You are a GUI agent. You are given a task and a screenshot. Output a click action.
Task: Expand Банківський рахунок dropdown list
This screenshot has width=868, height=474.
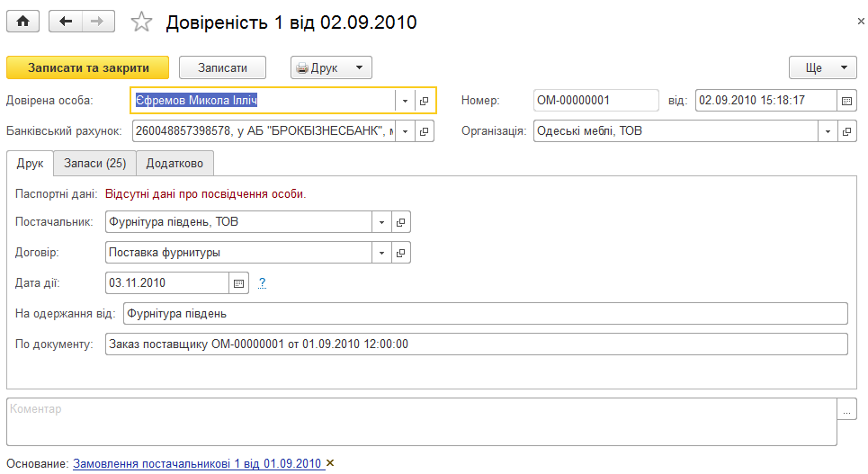pos(405,131)
